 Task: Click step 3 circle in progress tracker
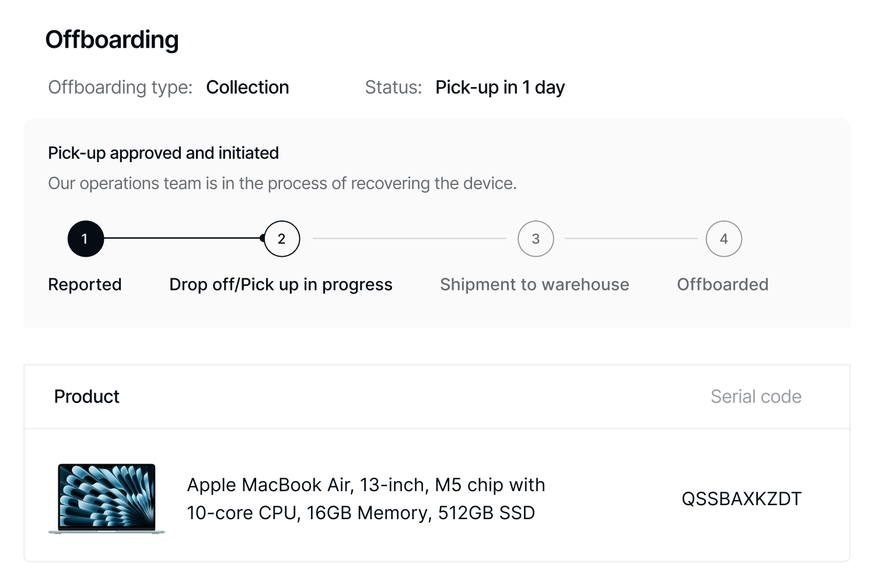point(536,239)
